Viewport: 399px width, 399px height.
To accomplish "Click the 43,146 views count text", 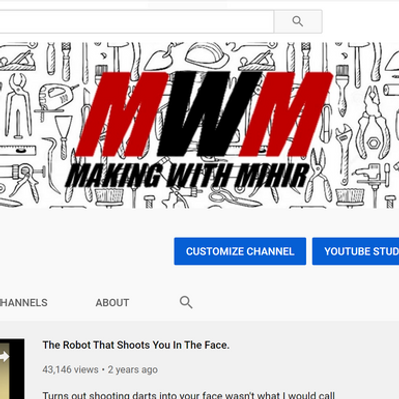I will [x=70, y=370].
